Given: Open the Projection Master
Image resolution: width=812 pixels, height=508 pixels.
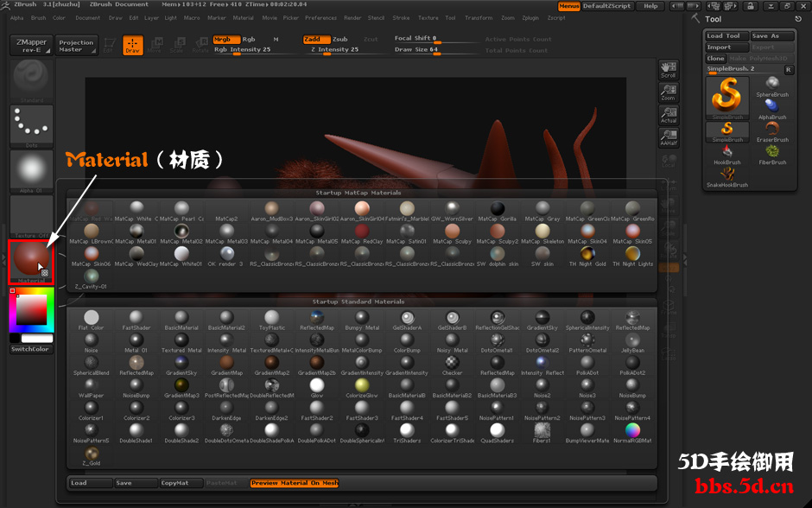Looking at the screenshot, I should pyautogui.click(x=76, y=46).
